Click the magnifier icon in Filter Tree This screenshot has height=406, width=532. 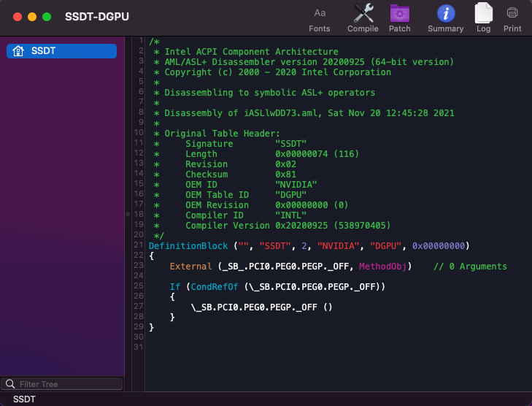click(x=9, y=384)
